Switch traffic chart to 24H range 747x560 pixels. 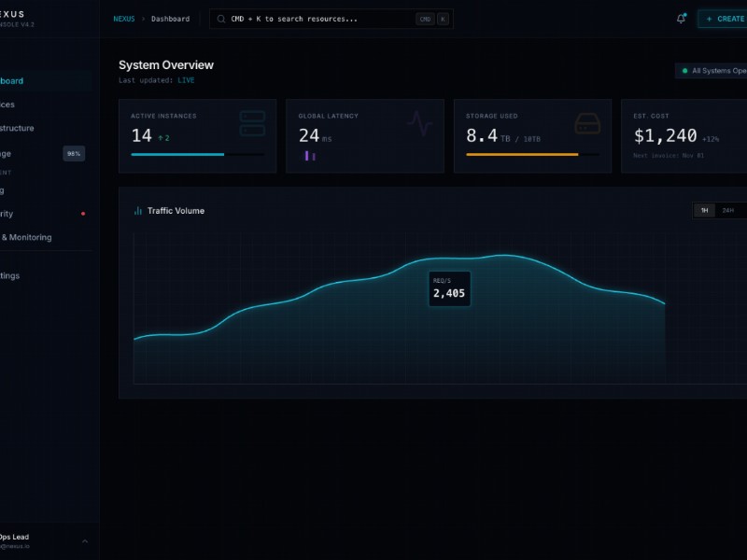tap(727, 211)
